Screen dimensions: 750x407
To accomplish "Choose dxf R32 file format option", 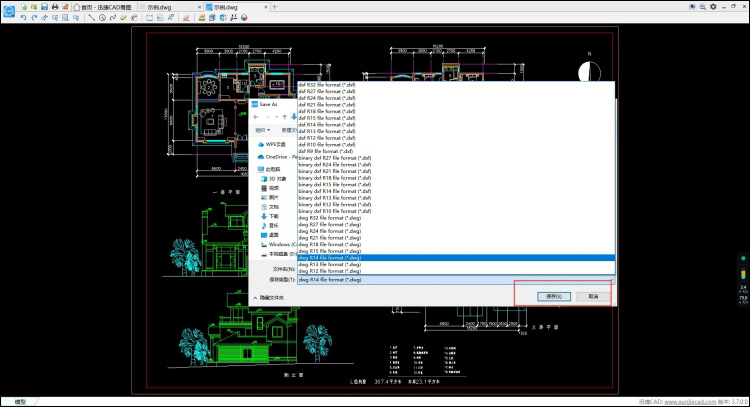I will 456,85.
